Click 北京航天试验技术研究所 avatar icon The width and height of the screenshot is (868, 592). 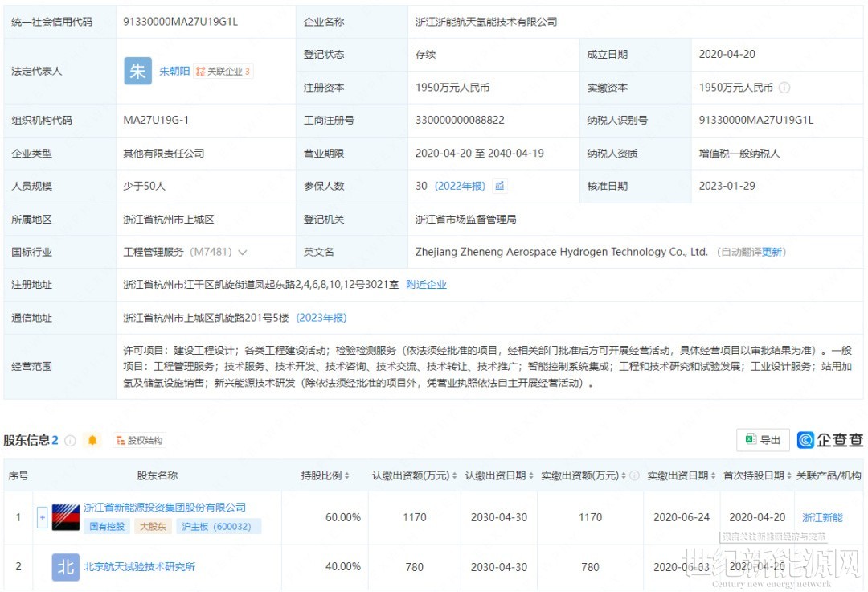click(65, 566)
